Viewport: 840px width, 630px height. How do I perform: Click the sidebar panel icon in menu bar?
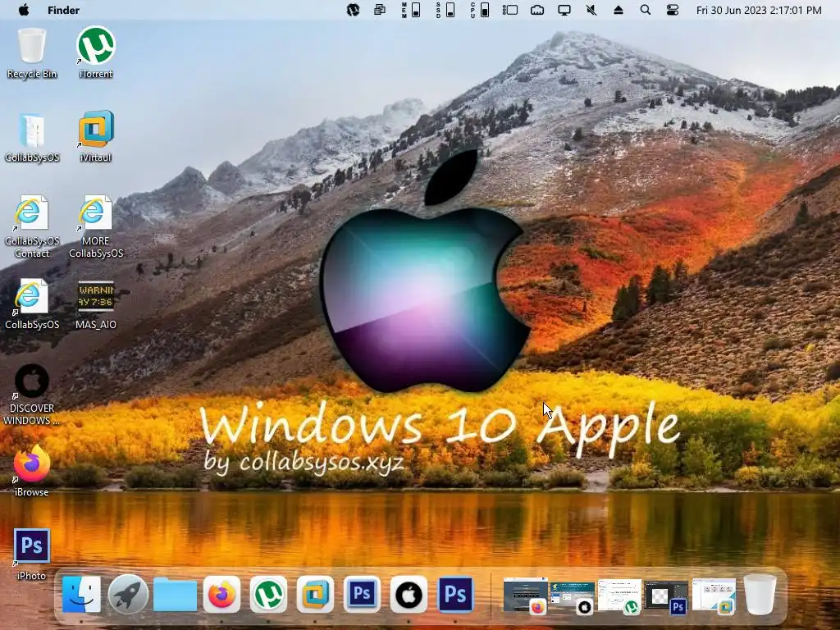pyautogui.click(x=510, y=10)
